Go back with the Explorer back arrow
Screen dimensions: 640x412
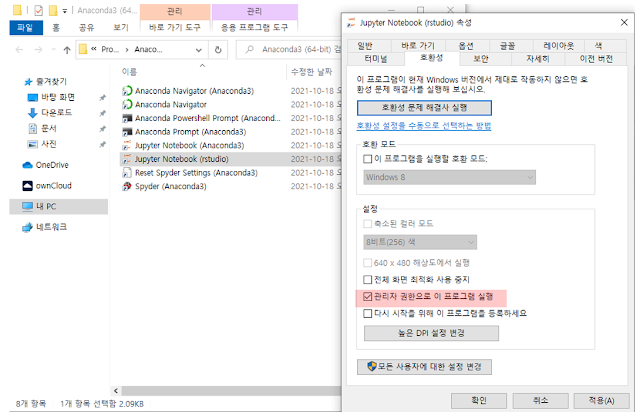tap(19, 49)
